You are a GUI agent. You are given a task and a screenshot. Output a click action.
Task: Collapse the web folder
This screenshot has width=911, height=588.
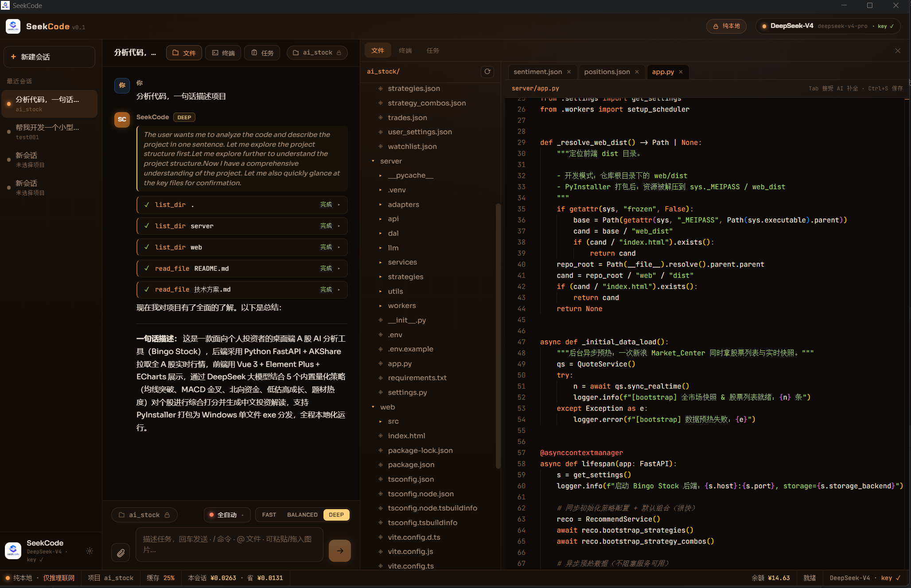pyautogui.click(x=373, y=407)
